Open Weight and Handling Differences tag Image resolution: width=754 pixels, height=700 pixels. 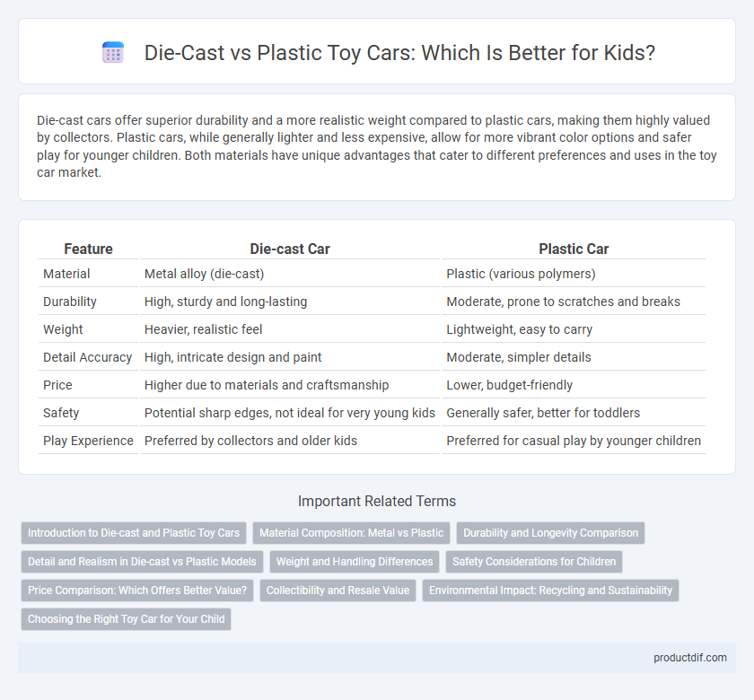[355, 562]
